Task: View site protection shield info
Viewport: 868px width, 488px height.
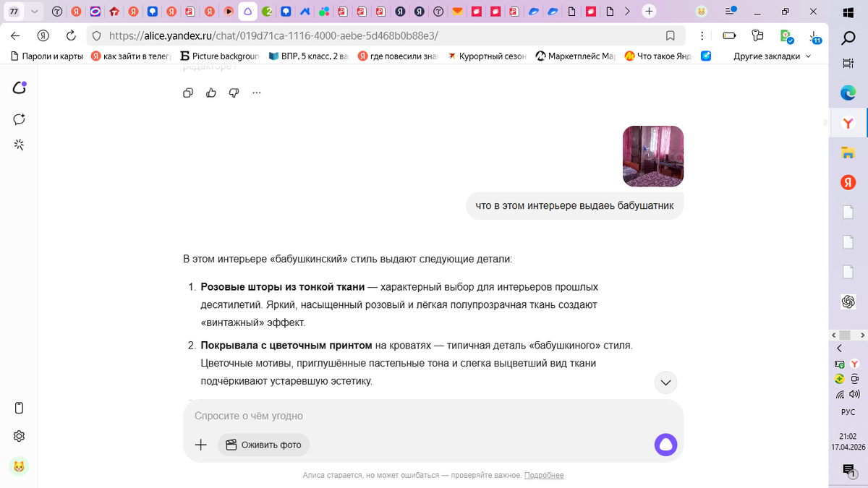Action: pyautogui.click(x=97, y=35)
